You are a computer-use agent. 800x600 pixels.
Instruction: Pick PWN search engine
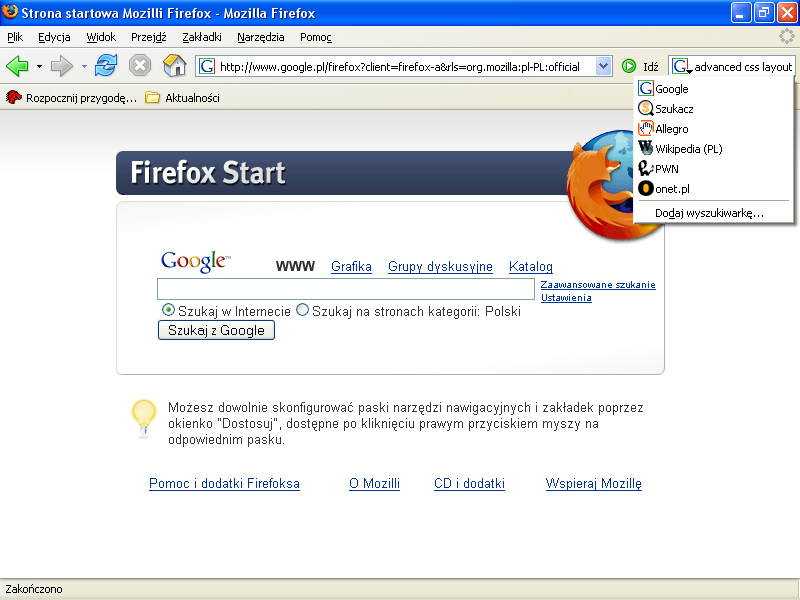coord(713,168)
